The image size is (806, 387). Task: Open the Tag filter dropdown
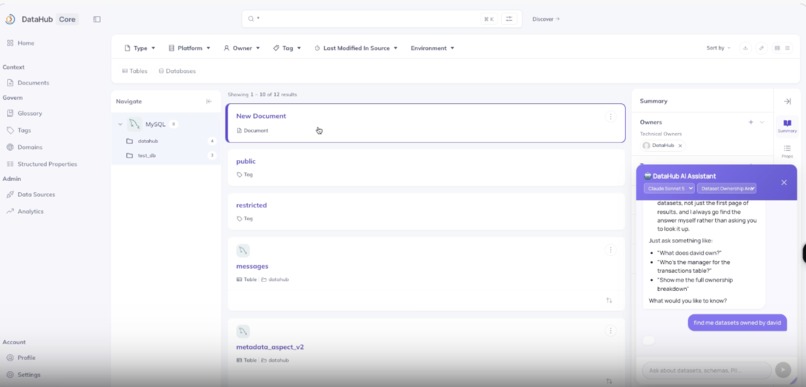click(287, 48)
